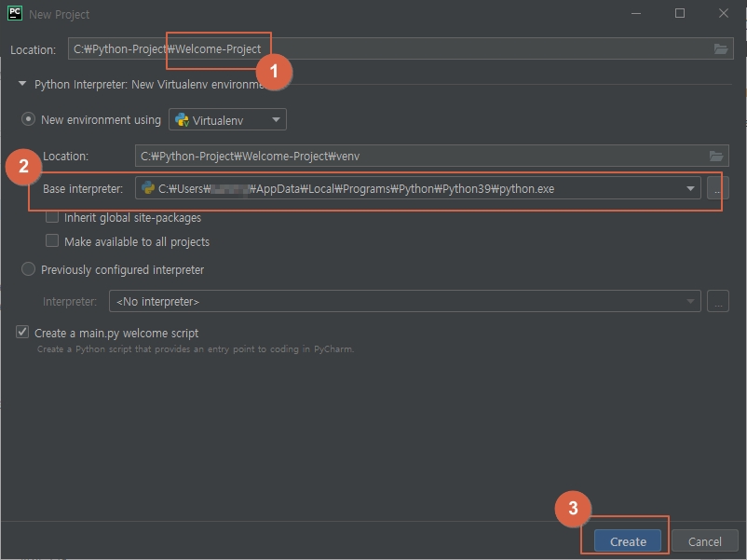Screen dimensions: 747x560
Task: Open ellipsis button beside No interpreter field
Action: tap(718, 301)
